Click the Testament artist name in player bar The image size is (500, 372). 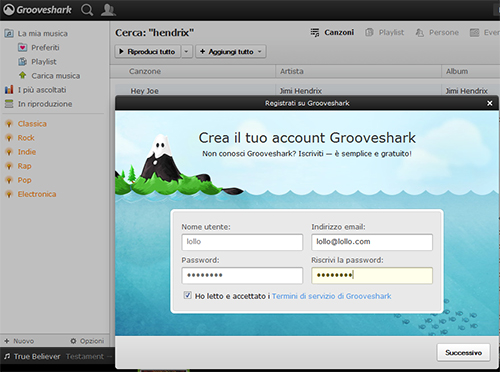coord(85,356)
